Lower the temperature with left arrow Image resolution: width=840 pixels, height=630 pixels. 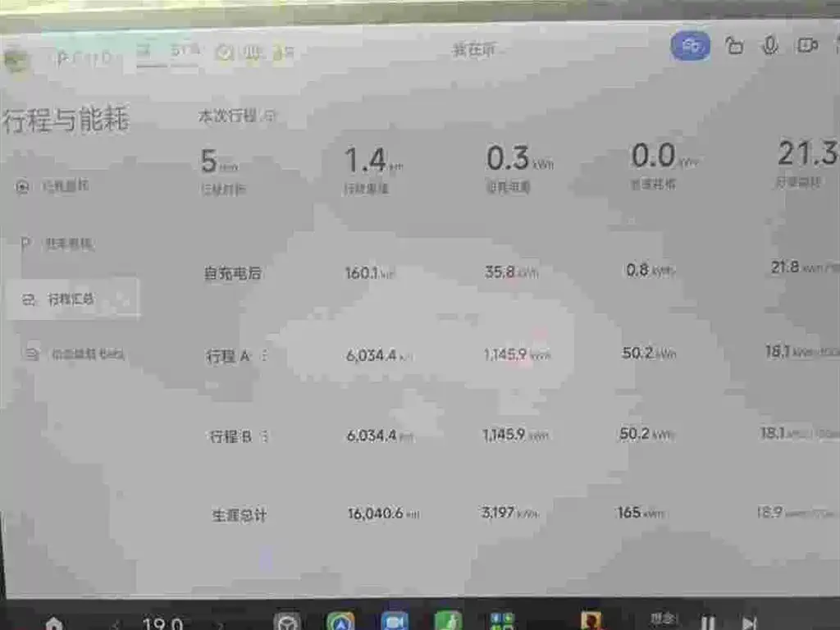click(116, 624)
